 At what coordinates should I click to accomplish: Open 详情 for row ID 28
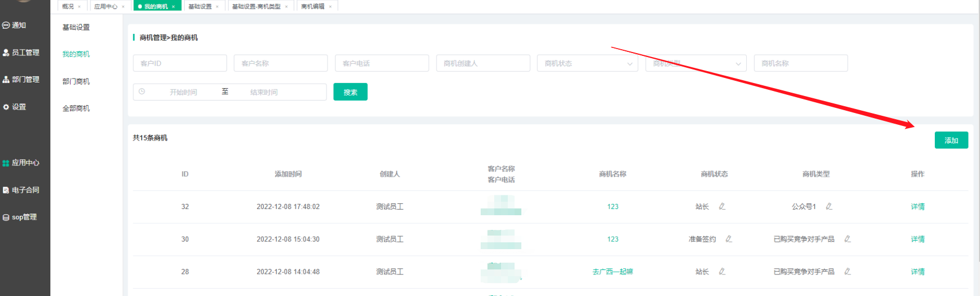click(x=918, y=272)
